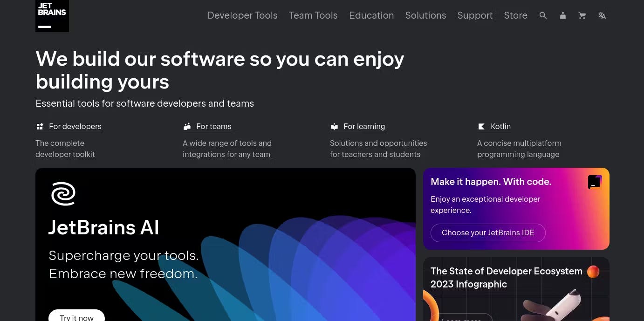The image size is (644, 321).
Task: Open the account profile icon
Action: coord(563,15)
